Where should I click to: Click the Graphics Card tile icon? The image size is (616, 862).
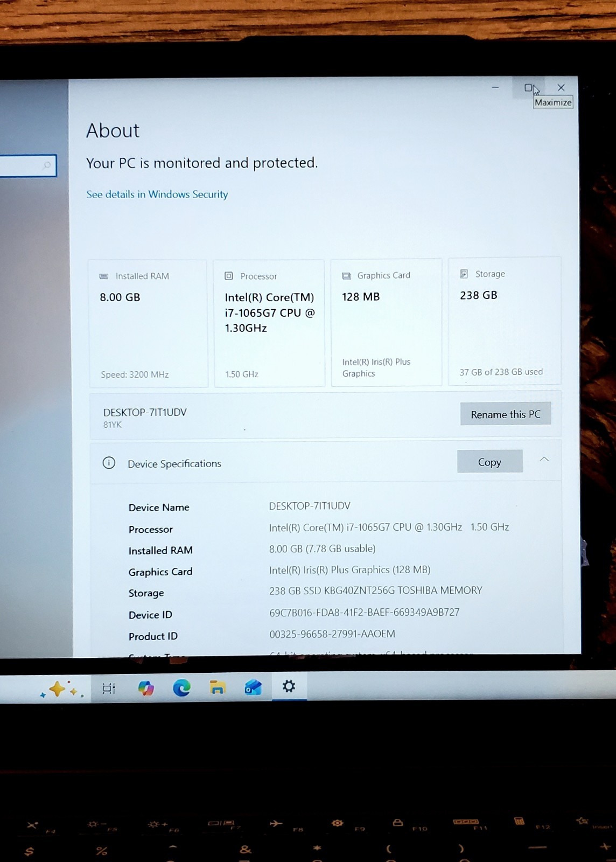click(346, 276)
